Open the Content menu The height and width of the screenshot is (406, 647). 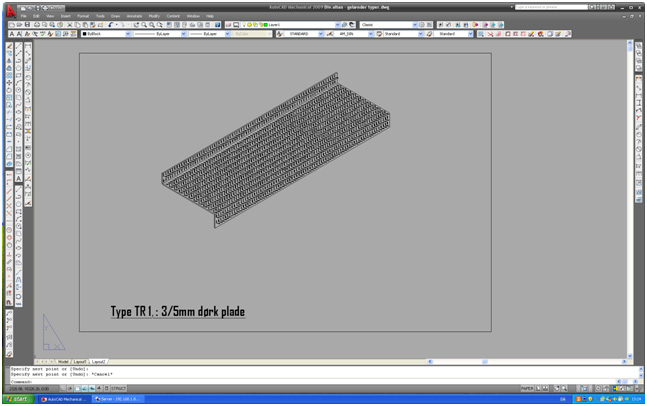coord(173,16)
